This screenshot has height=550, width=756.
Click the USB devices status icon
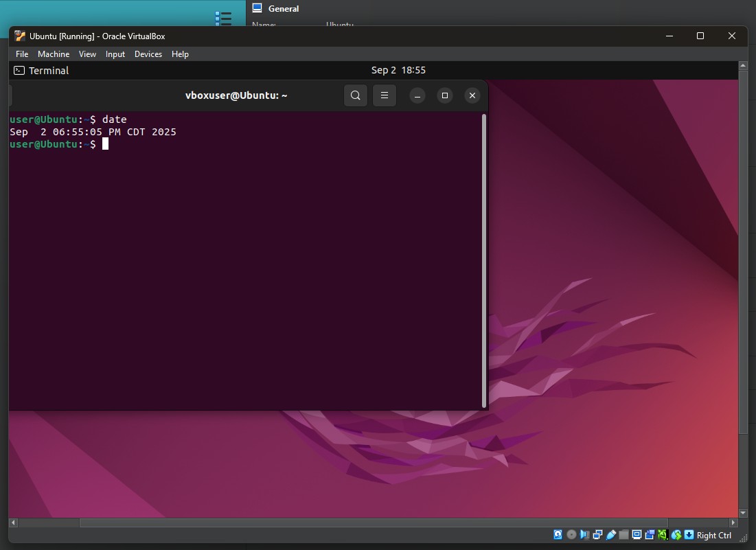(610, 534)
